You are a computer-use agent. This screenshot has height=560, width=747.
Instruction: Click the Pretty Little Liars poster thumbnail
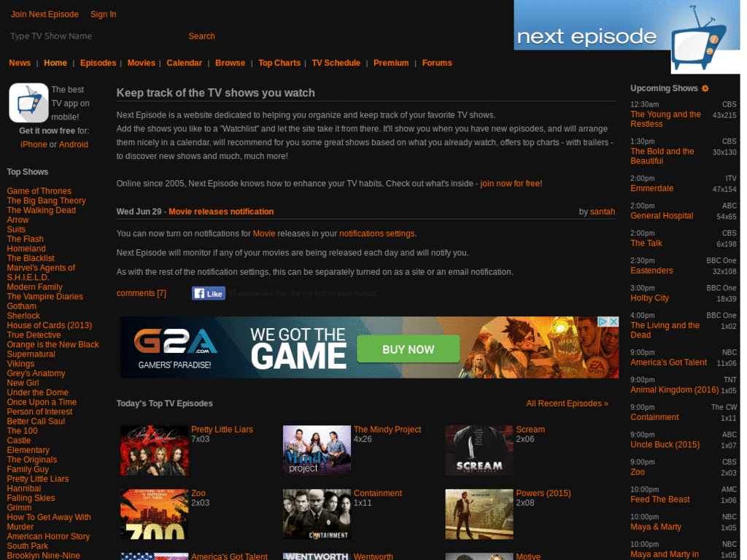tap(154, 450)
